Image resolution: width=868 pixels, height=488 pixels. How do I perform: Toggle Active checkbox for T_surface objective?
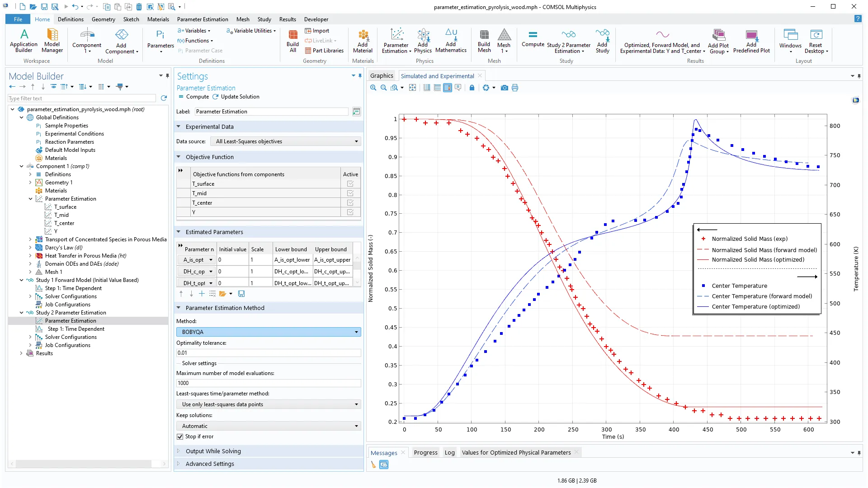350,184
